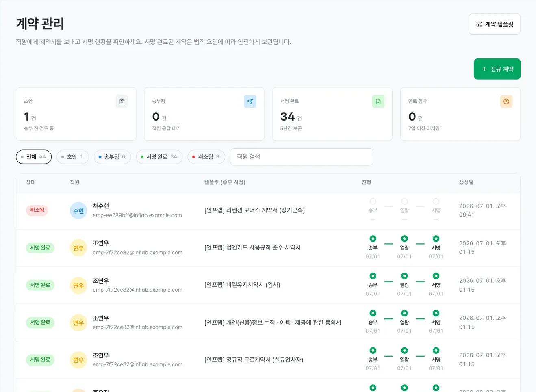Open 차수현 employee name
The image size is (536, 392).
coord(101,206)
